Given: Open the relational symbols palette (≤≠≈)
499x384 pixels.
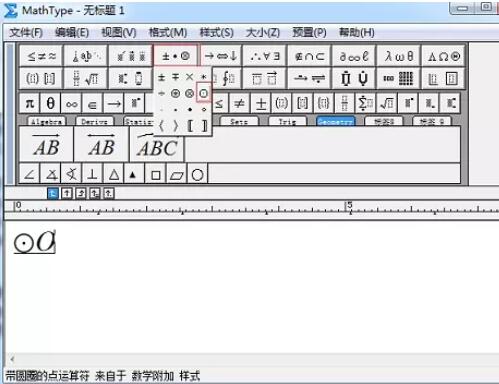Looking at the screenshot, I should pos(41,56).
